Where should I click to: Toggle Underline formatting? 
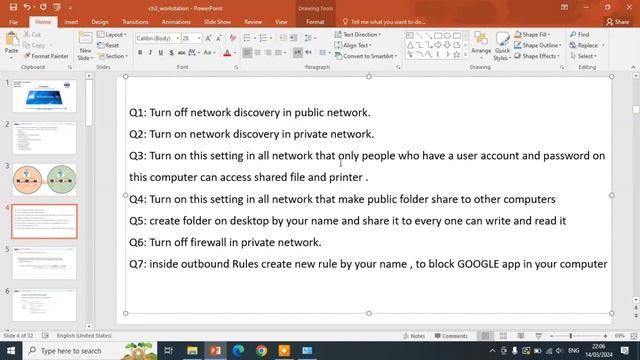point(161,53)
